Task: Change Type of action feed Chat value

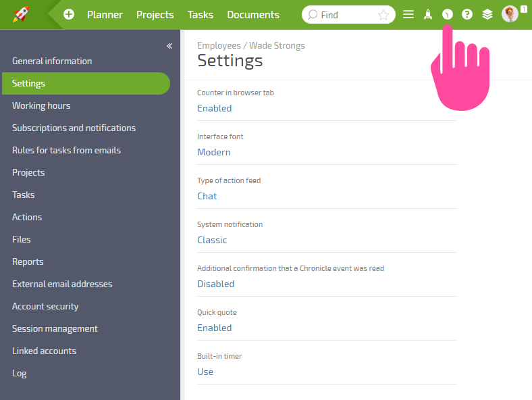Action: point(207,196)
